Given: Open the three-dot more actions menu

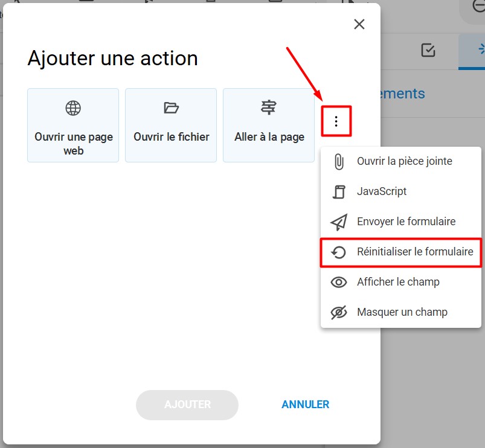Looking at the screenshot, I should 336,121.
